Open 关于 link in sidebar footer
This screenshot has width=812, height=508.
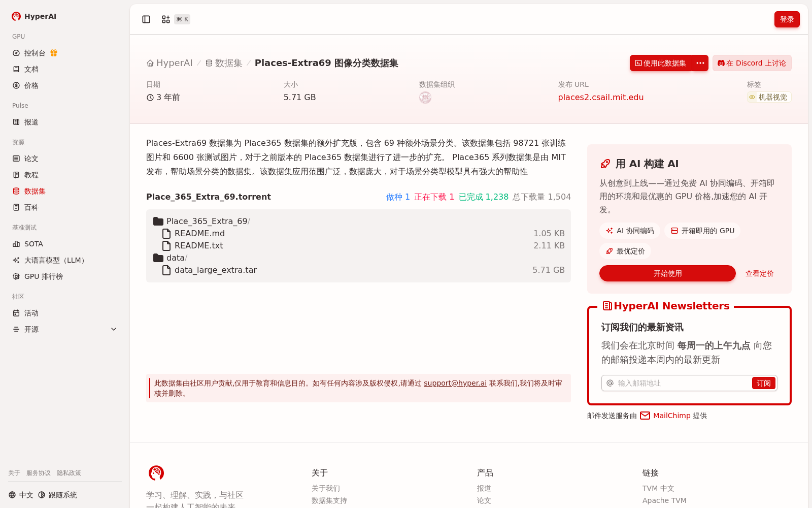pos(14,473)
